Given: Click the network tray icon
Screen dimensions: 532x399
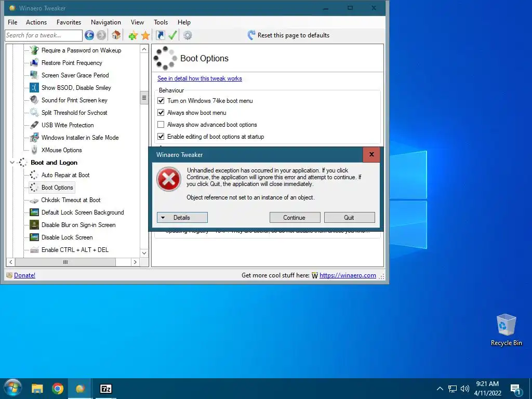Looking at the screenshot, I should (x=453, y=389).
